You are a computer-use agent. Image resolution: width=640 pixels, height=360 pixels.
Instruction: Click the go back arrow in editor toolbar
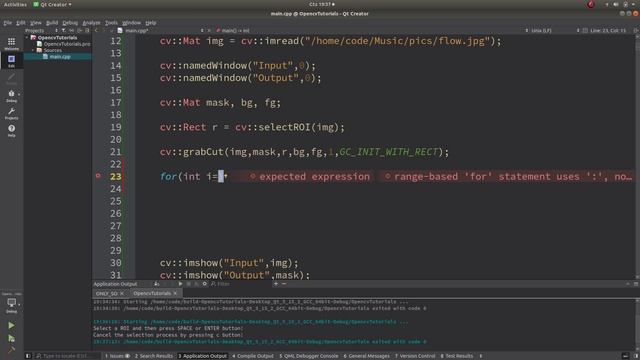point(96,31)
